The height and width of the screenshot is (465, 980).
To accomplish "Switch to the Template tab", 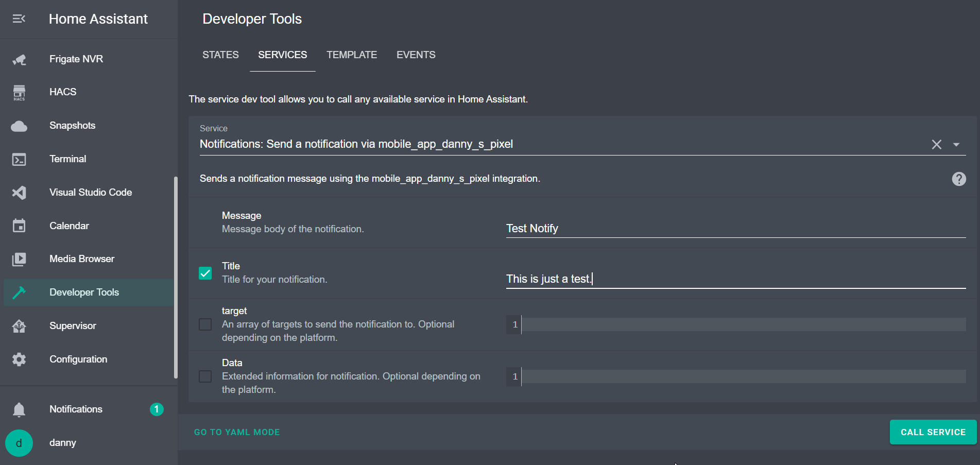I will pos(352,55).
